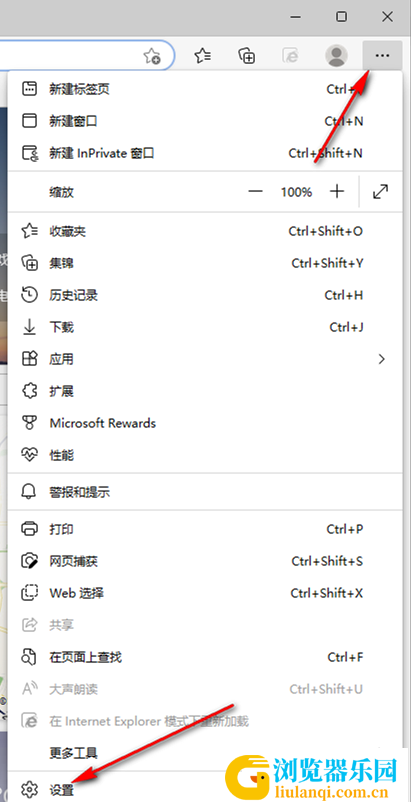The image size is (411, 802).
Task: Enter full screen with the expand arrows icon
Action: [380, 192]
